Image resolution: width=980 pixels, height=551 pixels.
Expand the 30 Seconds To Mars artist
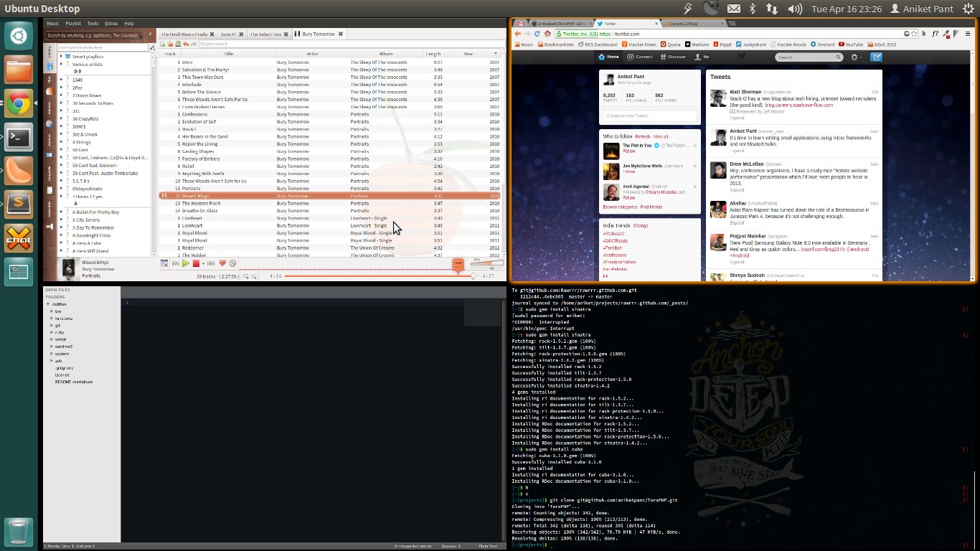click(x=61, y=103)
